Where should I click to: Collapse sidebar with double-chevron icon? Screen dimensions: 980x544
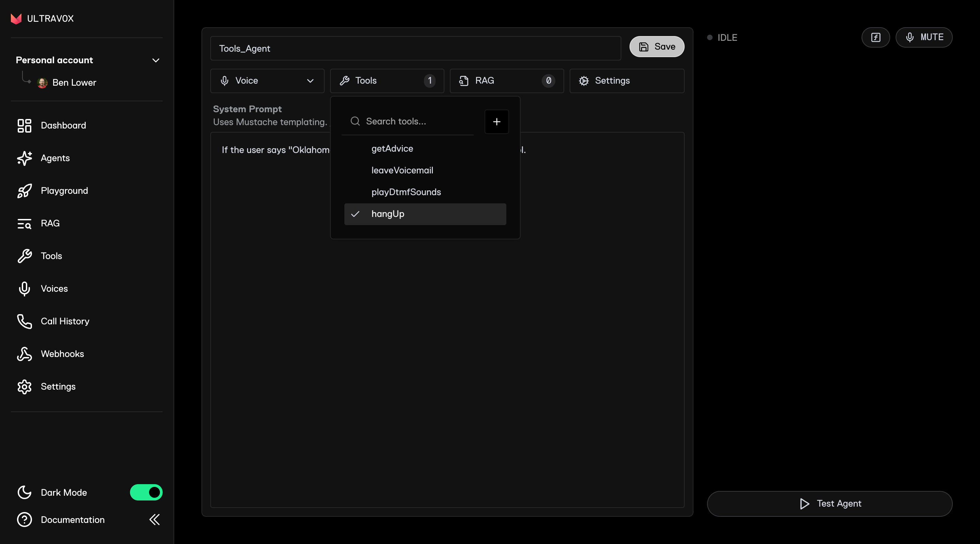154,519
